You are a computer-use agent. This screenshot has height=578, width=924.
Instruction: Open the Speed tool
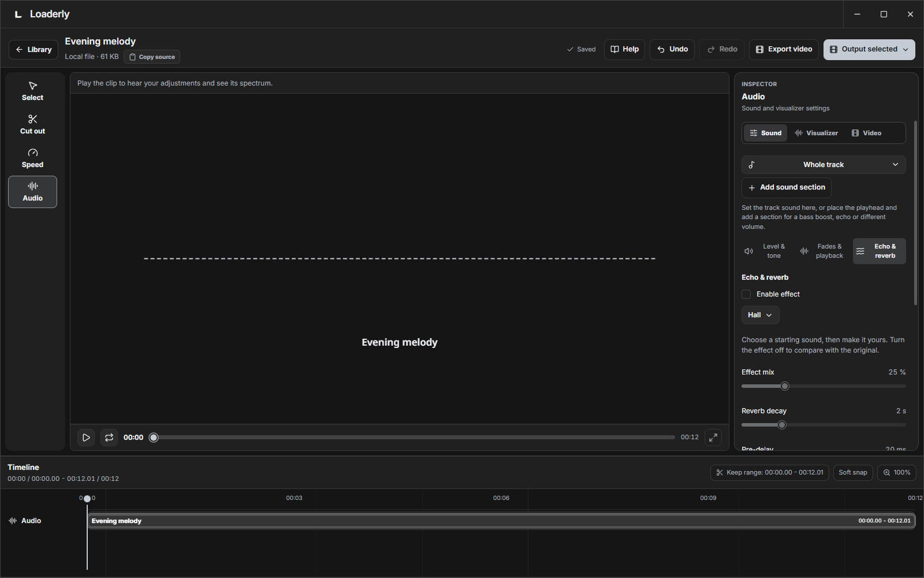click(x=32, y=158)
